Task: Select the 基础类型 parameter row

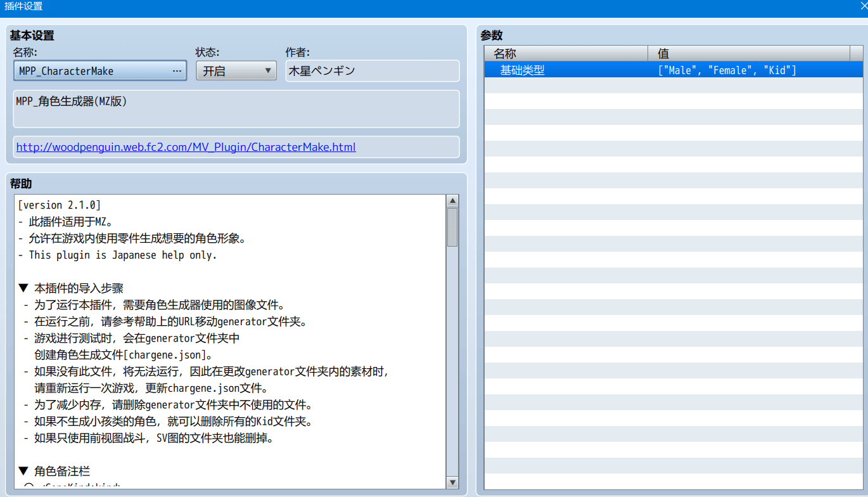Action: coord(673,70)
